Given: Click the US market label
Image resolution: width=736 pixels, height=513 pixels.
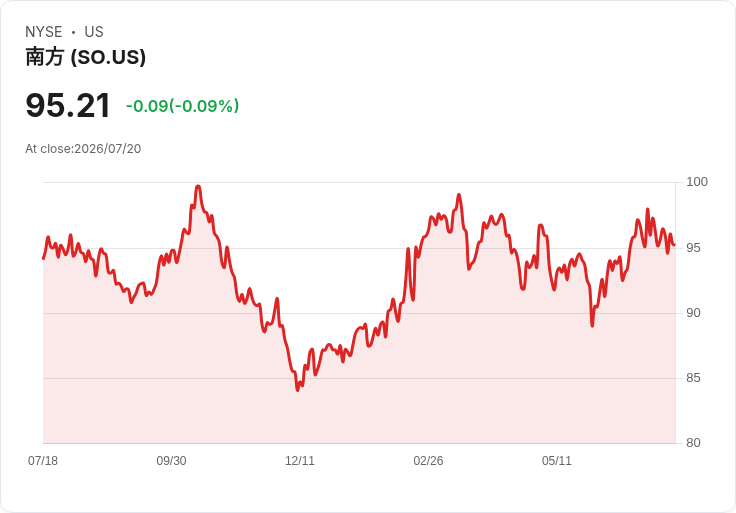Looking at the screenshot, I should pyautogui.click(x=94, y=32).
